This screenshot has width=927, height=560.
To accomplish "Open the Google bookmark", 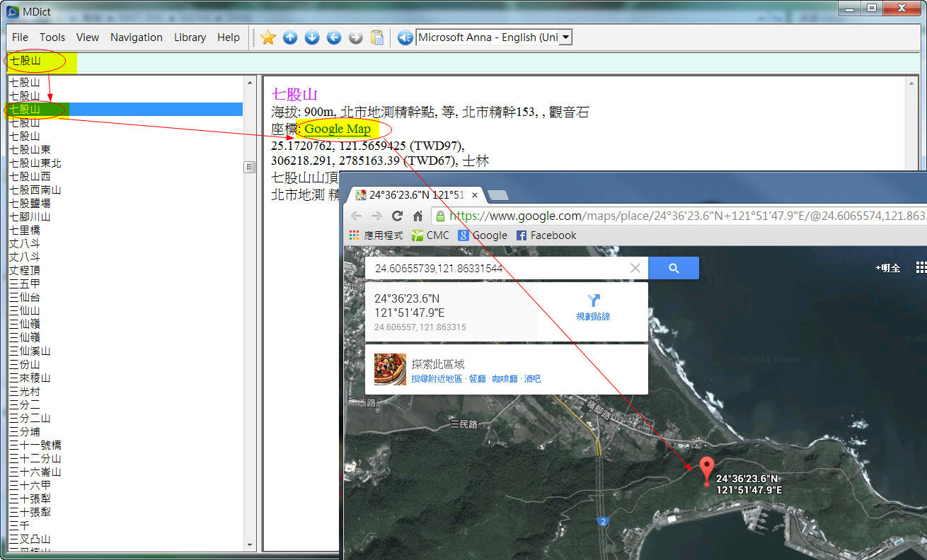I will click(483, 235).
